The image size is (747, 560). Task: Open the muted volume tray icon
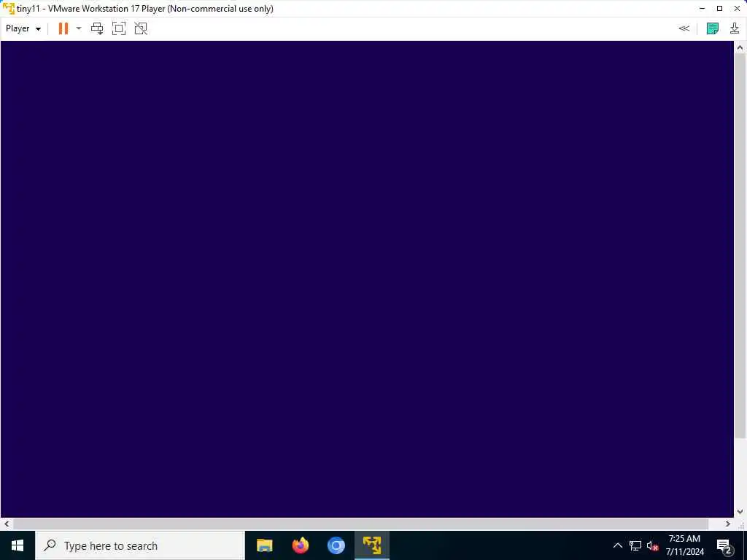point(652,545)
